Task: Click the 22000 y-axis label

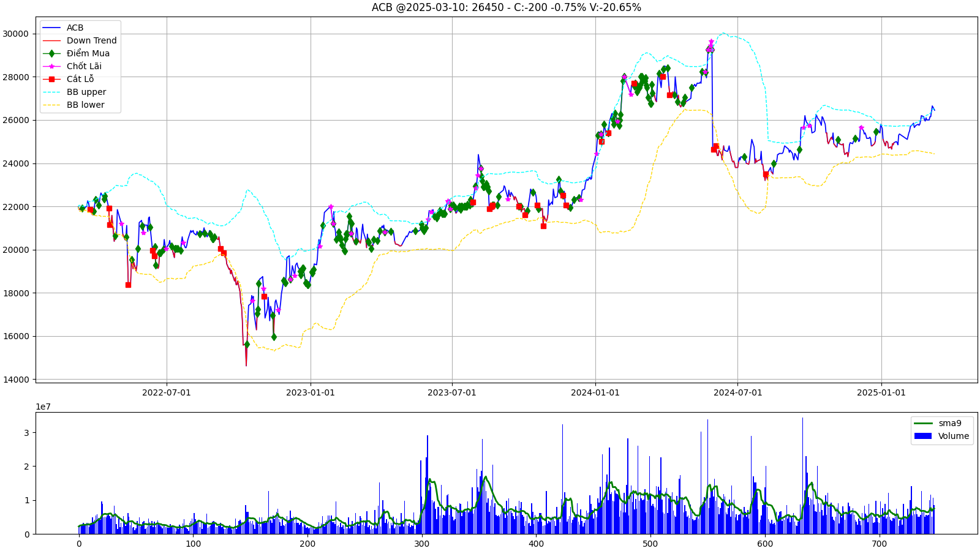Action: [16, 207]
